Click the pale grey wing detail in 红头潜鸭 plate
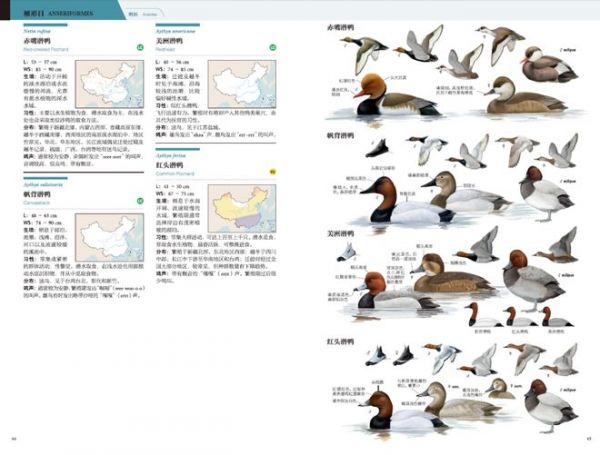 pyautogui.click(x=375, y=357)
